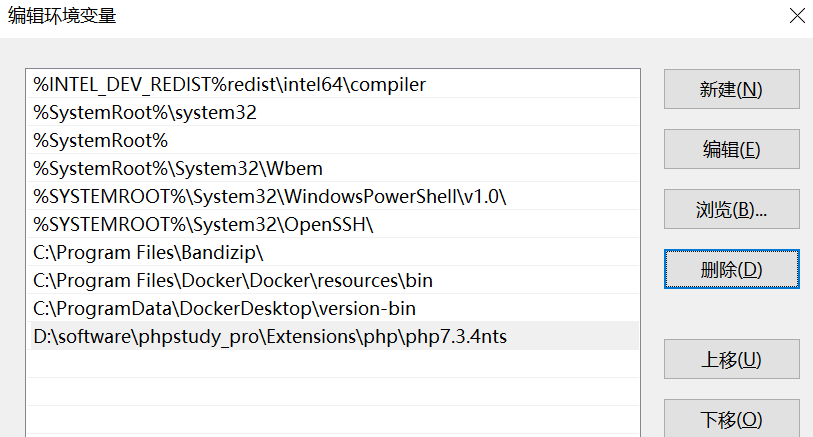Image resolution: width=813 pixels, height=437 pixels.
Task: Select the DockerDesktop\version-bin path entry
Action: click(224, 309)
